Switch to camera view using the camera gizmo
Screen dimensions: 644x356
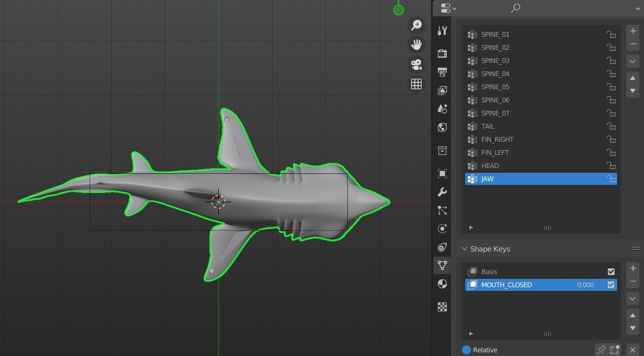416,65
